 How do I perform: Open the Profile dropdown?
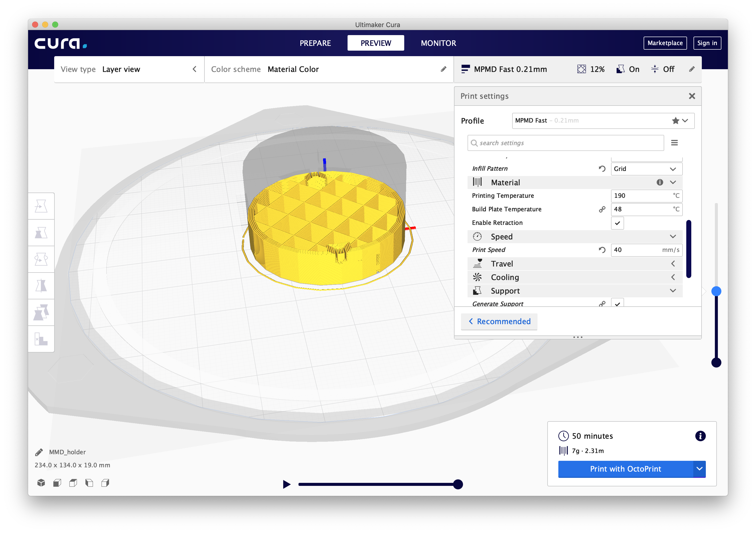coord(603,121)
